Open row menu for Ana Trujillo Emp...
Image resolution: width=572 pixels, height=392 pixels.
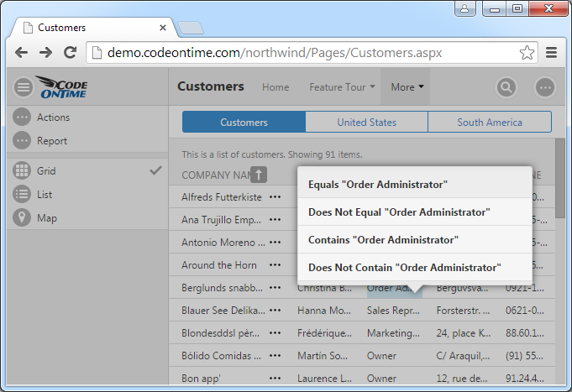275,220
